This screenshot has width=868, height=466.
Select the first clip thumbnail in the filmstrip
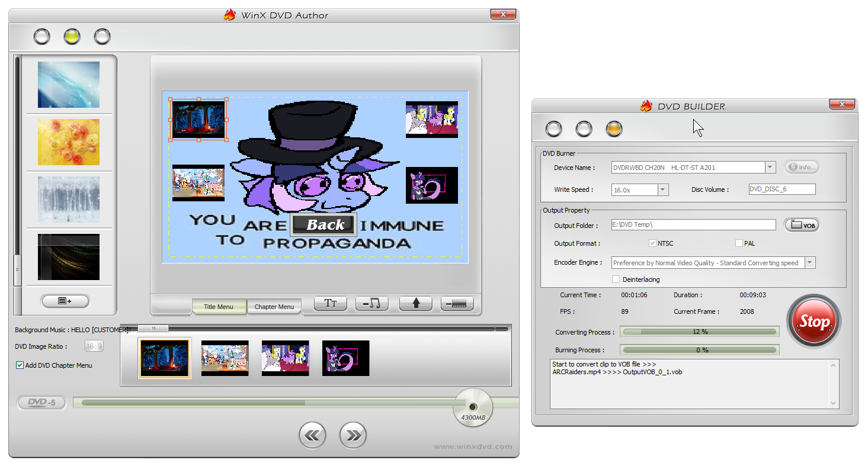[x=165, y=358]
